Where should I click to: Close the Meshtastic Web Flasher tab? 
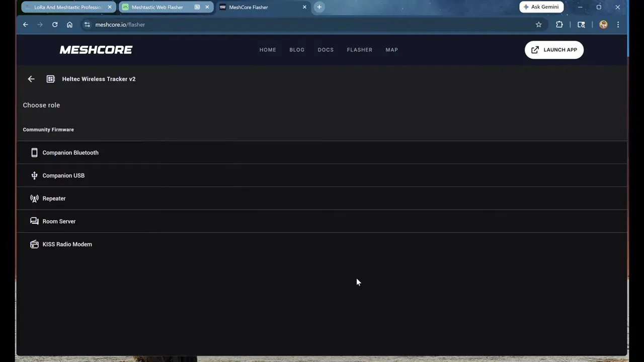[207, 7]
